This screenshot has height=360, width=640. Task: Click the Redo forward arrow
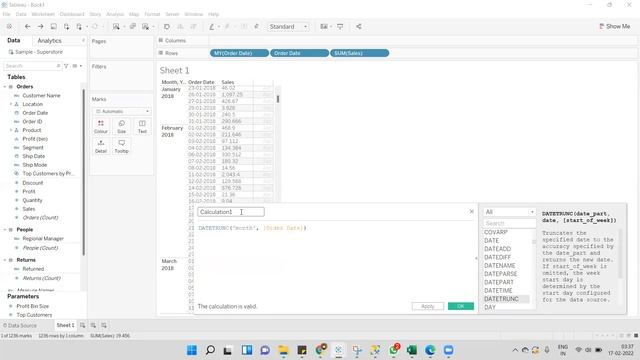tap(40, 27)
